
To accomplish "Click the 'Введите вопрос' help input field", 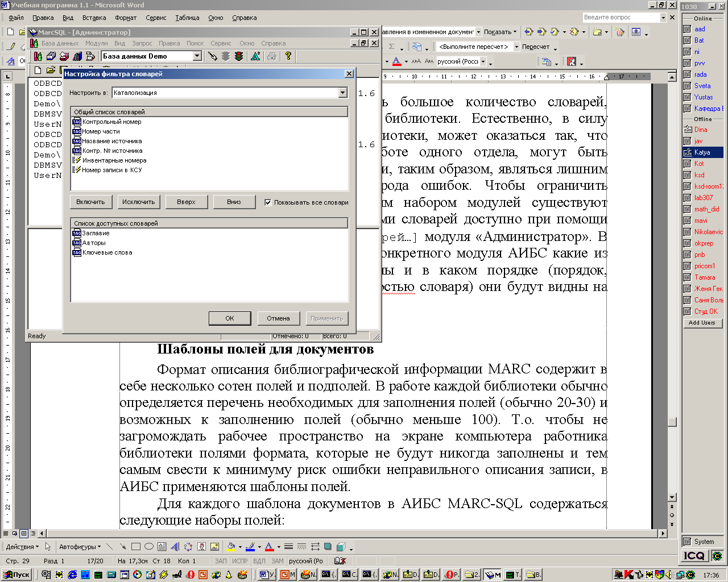I will click(621, 18).
